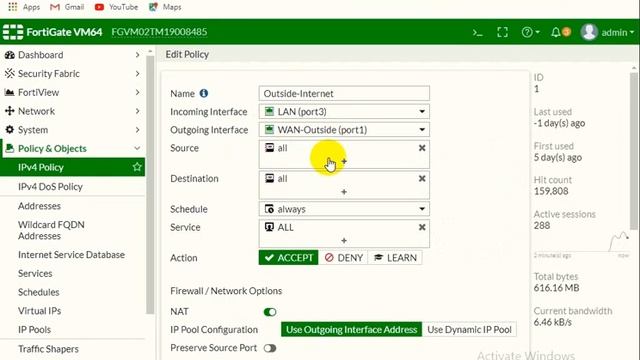Toggle fullscreen mode icon

[x=502, y=32]
